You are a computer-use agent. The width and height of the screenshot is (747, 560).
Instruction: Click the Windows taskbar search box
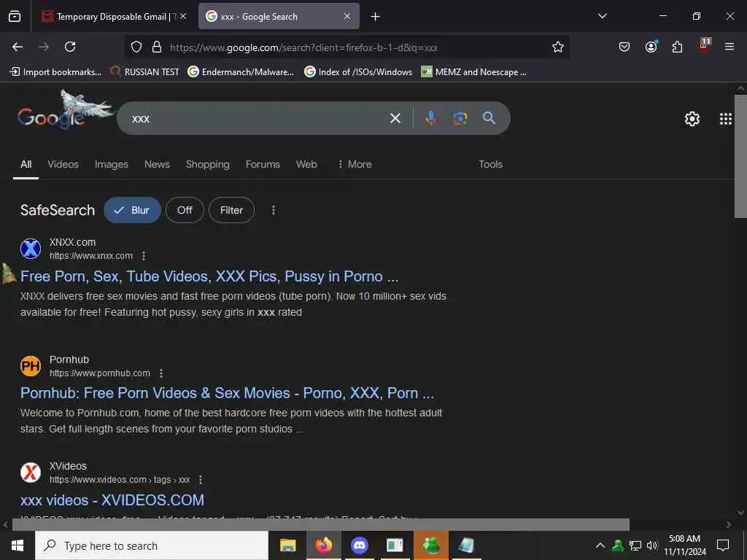[x=152, y=545]
